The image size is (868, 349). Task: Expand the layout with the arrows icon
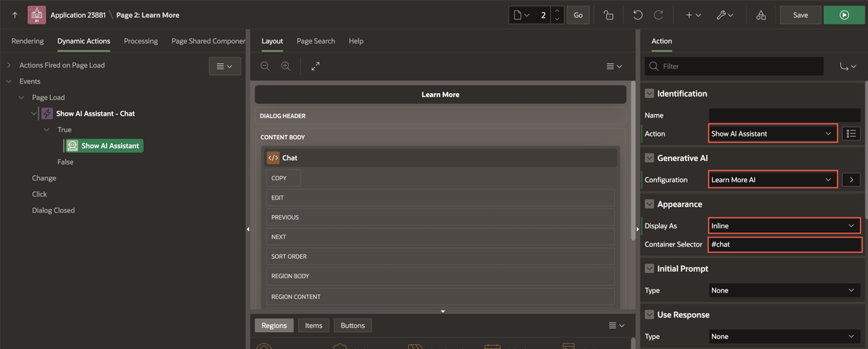point(315,66)
